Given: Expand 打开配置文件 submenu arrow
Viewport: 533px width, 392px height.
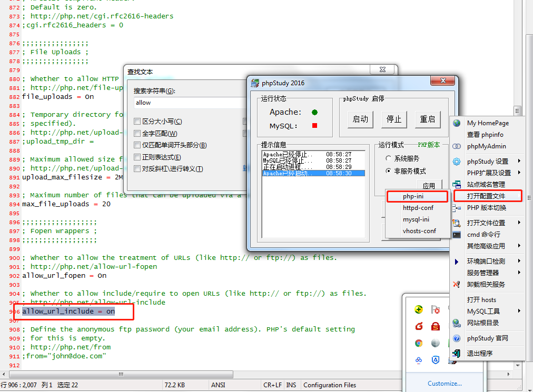Looking at the screenshot, I should pos(519,196).
